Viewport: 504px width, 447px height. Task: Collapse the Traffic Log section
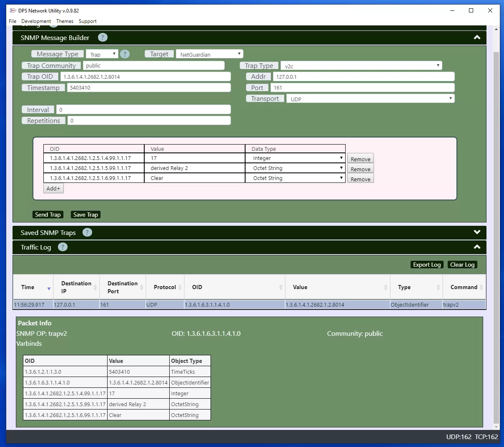477,247
